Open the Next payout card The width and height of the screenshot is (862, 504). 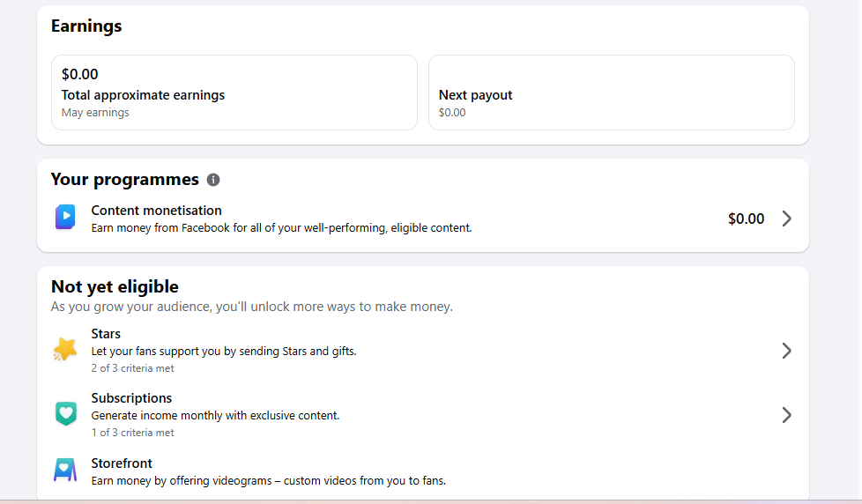[612, 93]
